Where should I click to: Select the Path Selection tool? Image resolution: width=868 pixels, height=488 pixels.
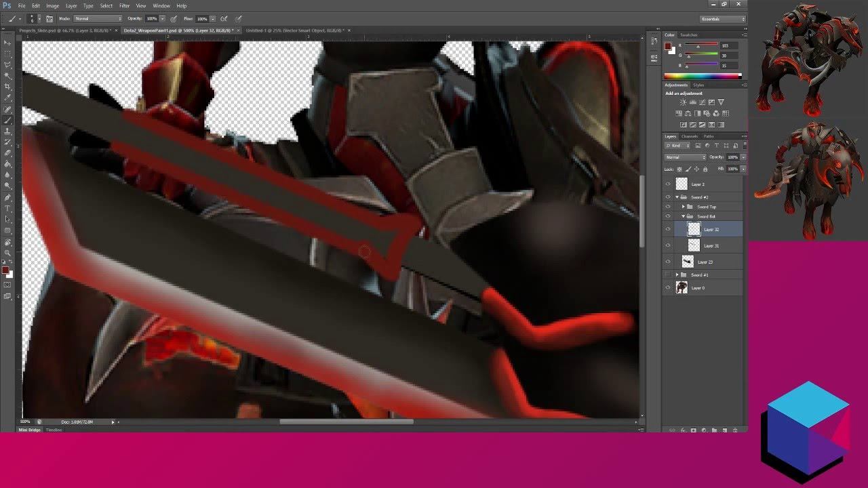click(x=8, y=219)
